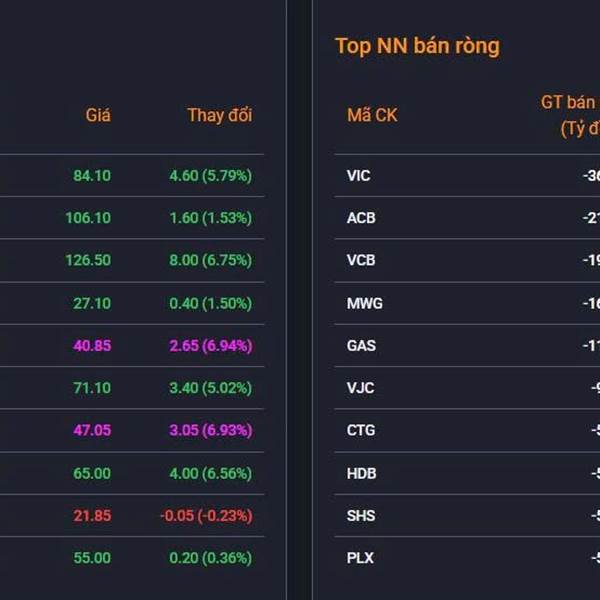Open the VJC stock entry
The height and width of the screenshot is (600, 600).
(x=360, y=388)
